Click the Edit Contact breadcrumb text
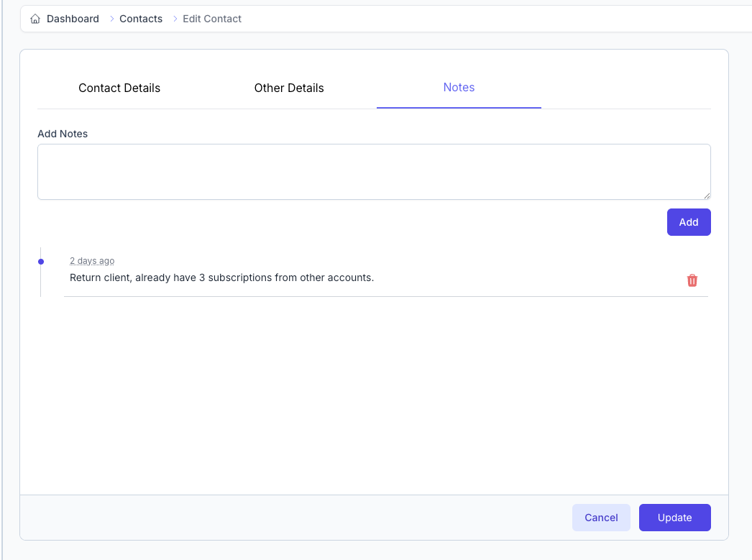 pos(212,19)
